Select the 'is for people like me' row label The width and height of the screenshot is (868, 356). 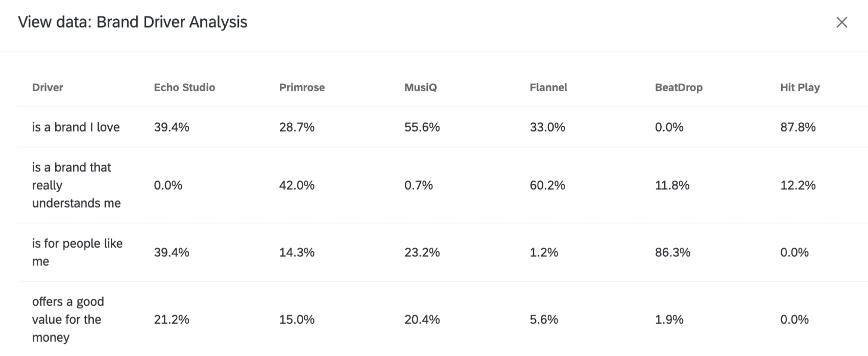click(x=78, y=252)
